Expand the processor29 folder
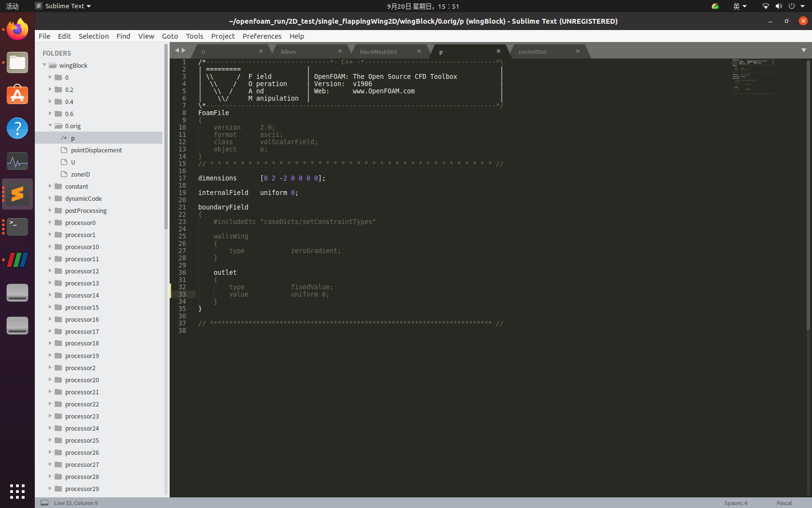Image resolution: width=812 pixels, height=508 pixels. click(x=50, y=489)
